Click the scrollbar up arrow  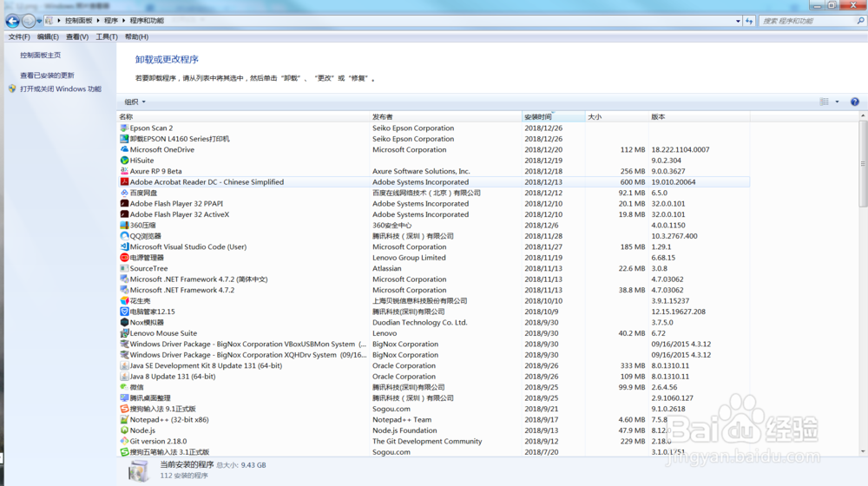coord(863,115)
